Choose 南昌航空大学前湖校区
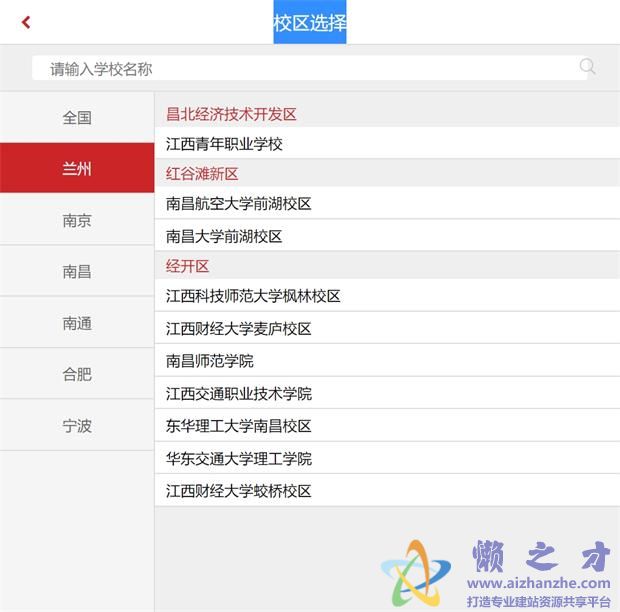 pyautogui.click(x=239, y=204)
